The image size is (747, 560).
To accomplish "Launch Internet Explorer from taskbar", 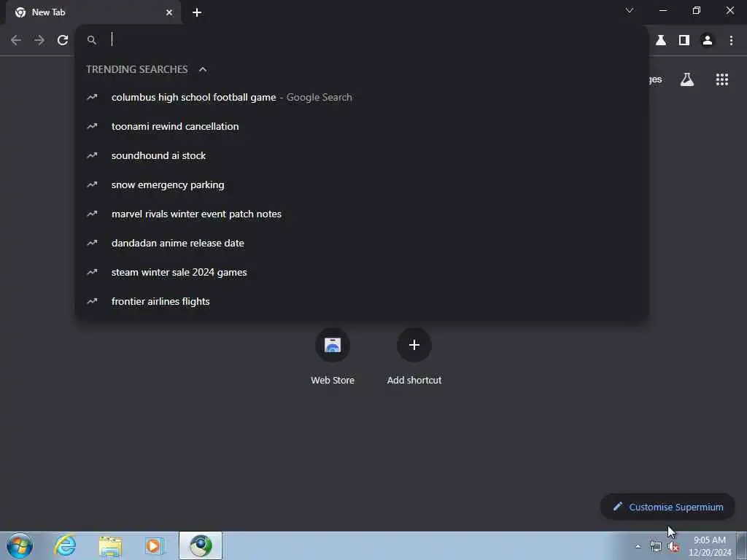I will pos(65,545).
